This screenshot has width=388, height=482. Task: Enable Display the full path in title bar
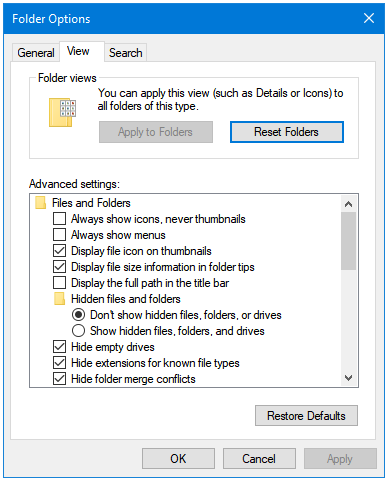tap(59, 283)
